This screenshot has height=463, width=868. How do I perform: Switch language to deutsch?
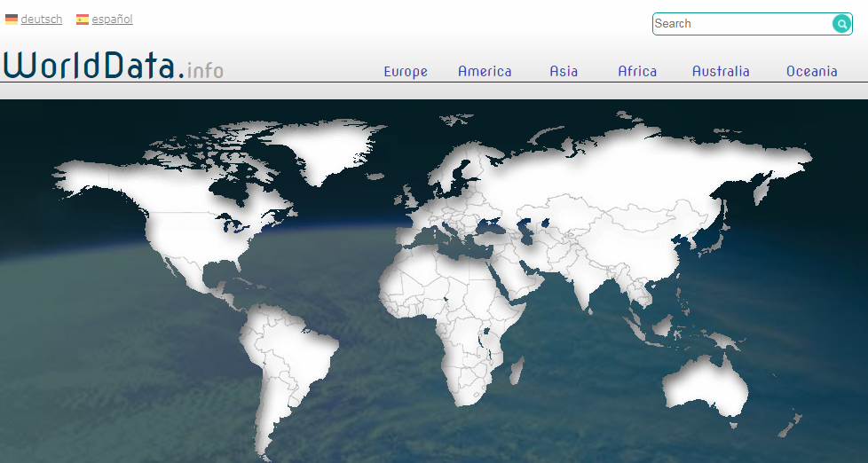[42, 20]
